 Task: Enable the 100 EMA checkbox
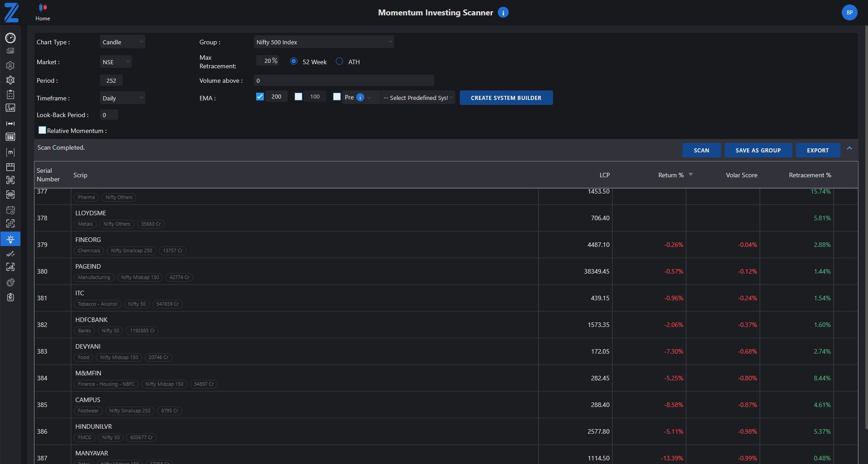tap(298, 96)
